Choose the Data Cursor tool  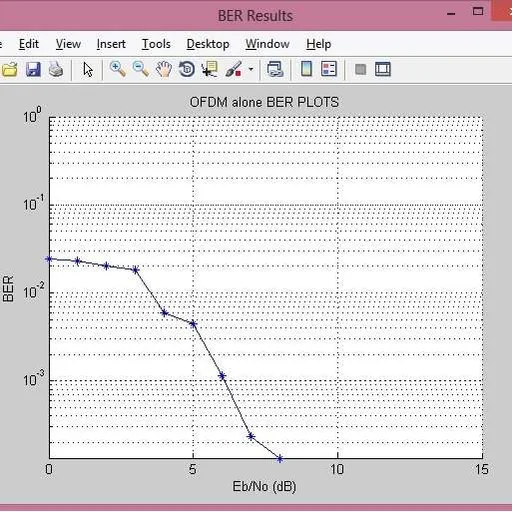pyautogui.click(x=210, y=69)
